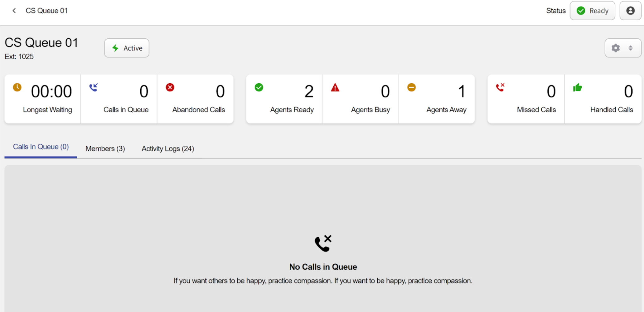Image resolution: width=644 pixels, height=312 pixels.
Task: Switch to the Members (3) tab
Action: click(105, 149)
